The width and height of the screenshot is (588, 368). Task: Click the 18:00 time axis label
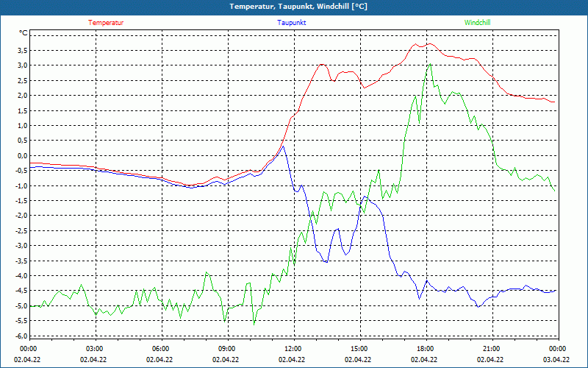426,349
